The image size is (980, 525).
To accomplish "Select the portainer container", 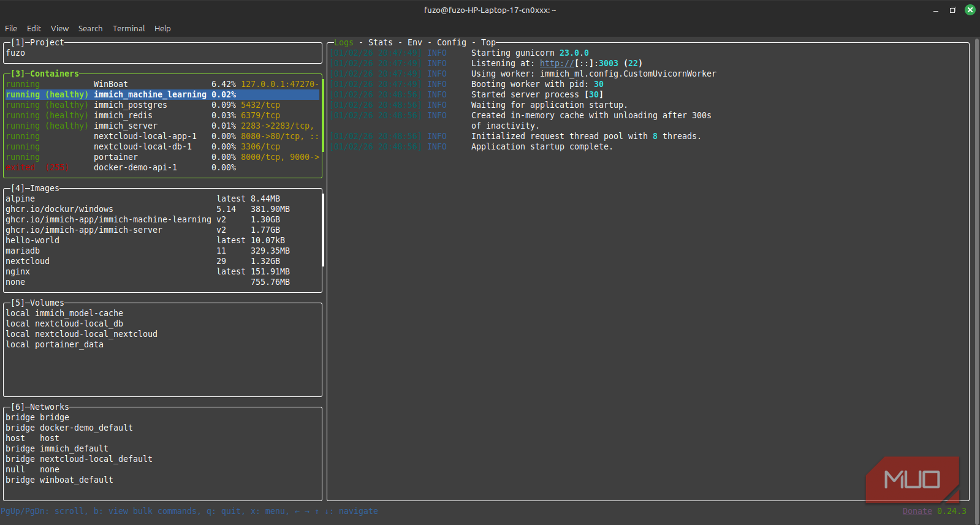I will [162, 157].
